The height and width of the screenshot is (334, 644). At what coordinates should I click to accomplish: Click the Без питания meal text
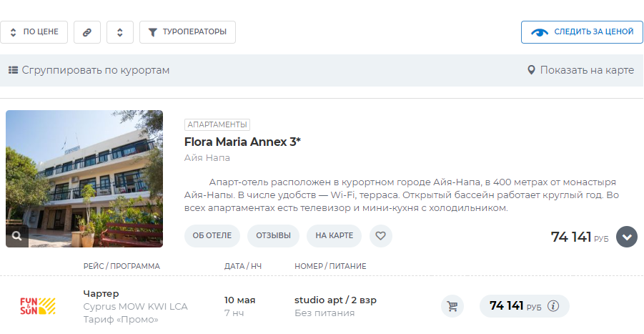click(325, 313)
